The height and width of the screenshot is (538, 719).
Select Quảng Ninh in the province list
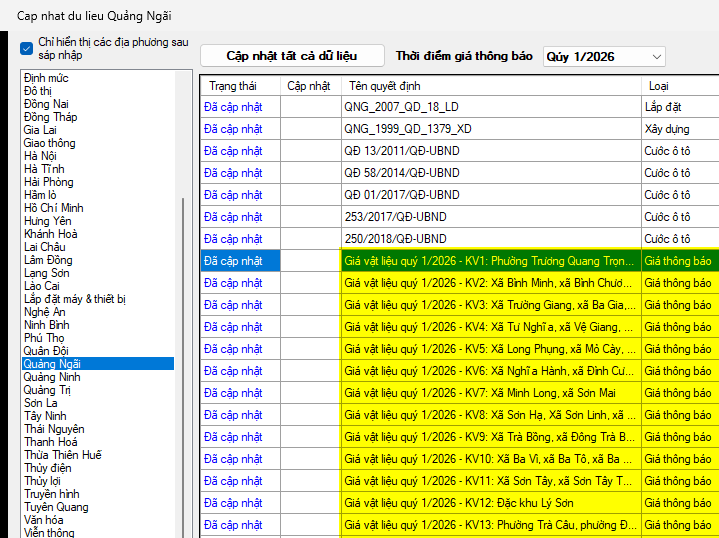click(x=53, y=377)
